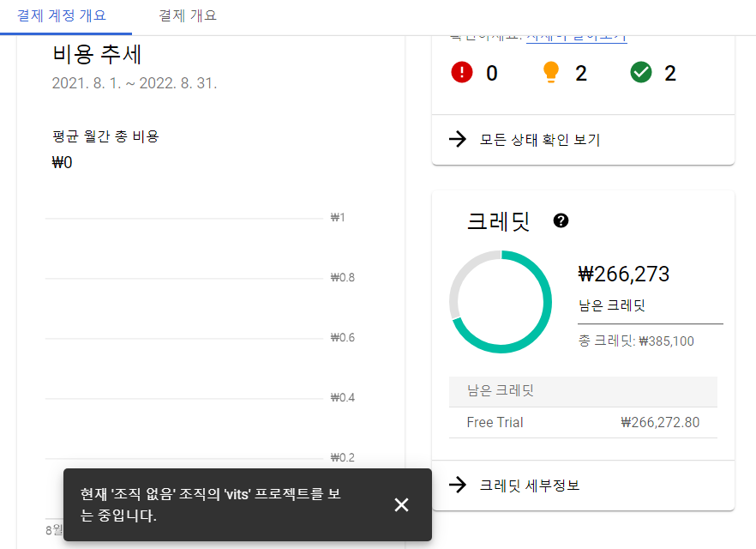Click the orange lightbulb recommendation icon
This screenshot has width=756, height=549.
pyautogui.click(x=550, y=72)
